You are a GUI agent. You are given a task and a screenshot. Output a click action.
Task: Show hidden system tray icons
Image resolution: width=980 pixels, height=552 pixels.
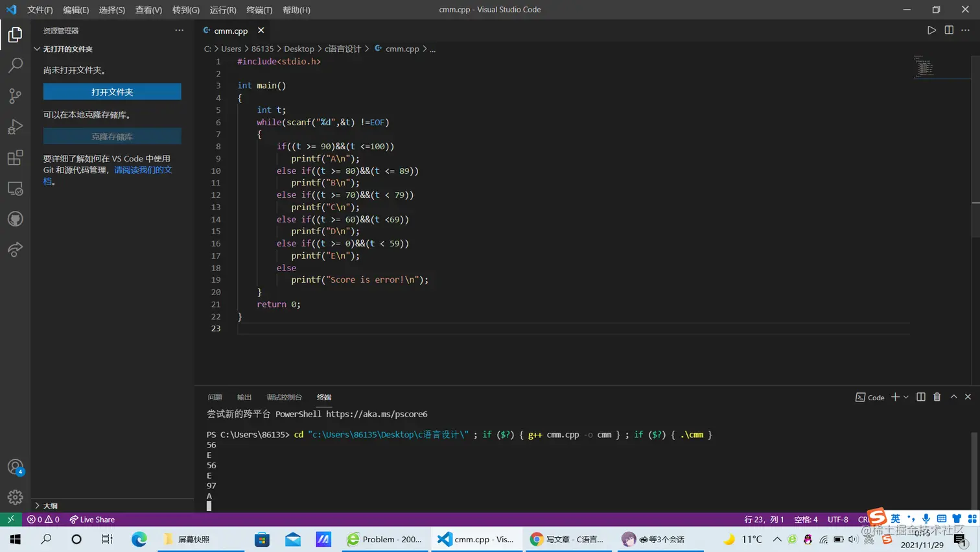click(777, 539)
